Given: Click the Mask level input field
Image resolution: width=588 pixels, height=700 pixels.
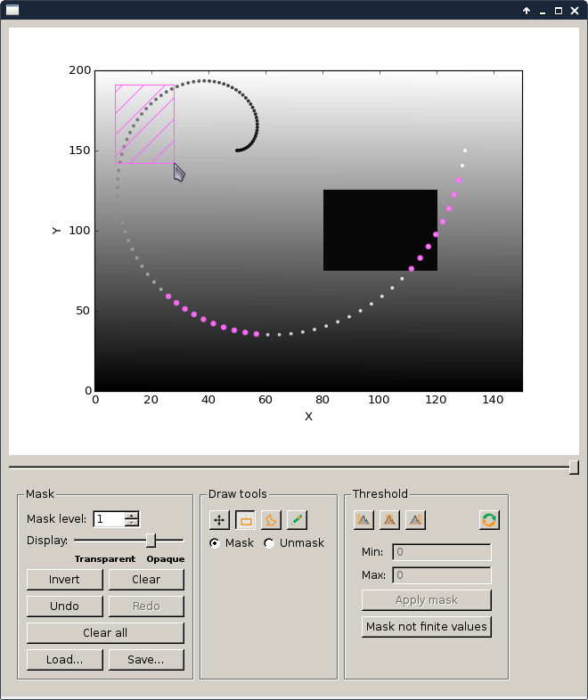Looking at the screenshot, I should click(109, 519).
